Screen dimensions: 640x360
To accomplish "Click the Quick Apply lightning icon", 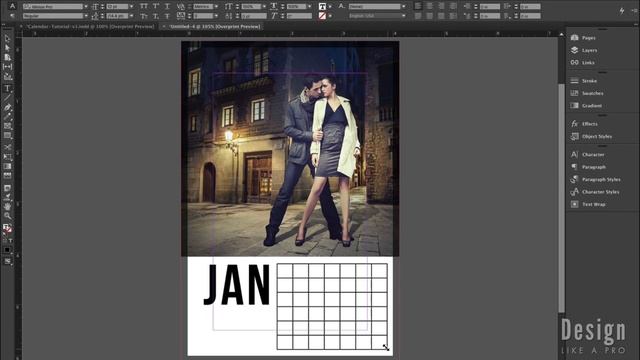I will point(622,11).
